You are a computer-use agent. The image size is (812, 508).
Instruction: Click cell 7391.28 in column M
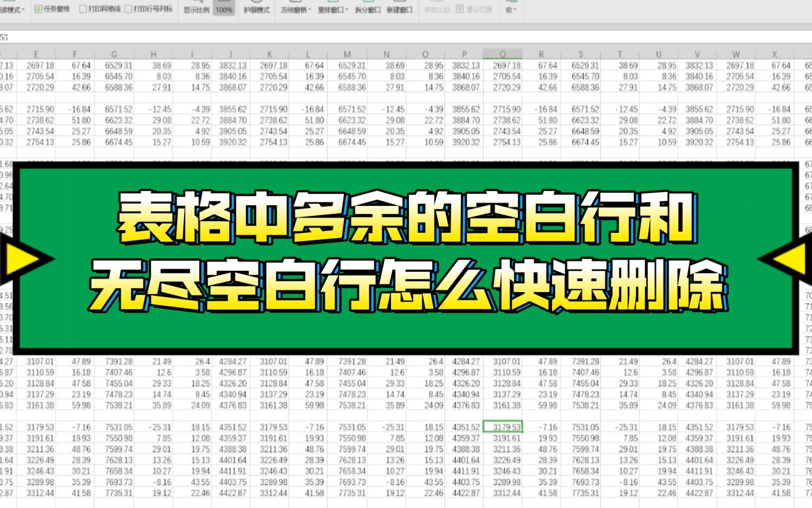pyautogui.click(x=347, y=361)
